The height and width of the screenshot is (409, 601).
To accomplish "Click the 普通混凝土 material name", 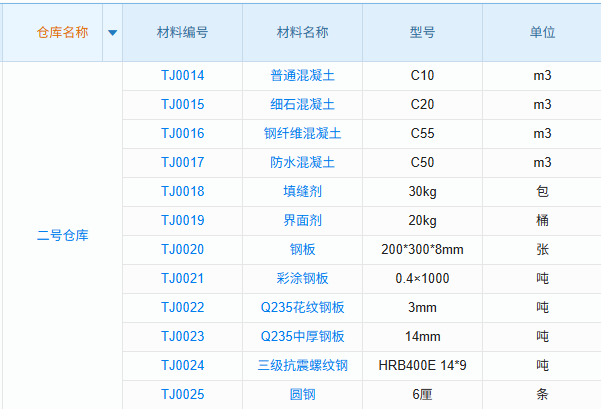I will [x=302, y=75].
